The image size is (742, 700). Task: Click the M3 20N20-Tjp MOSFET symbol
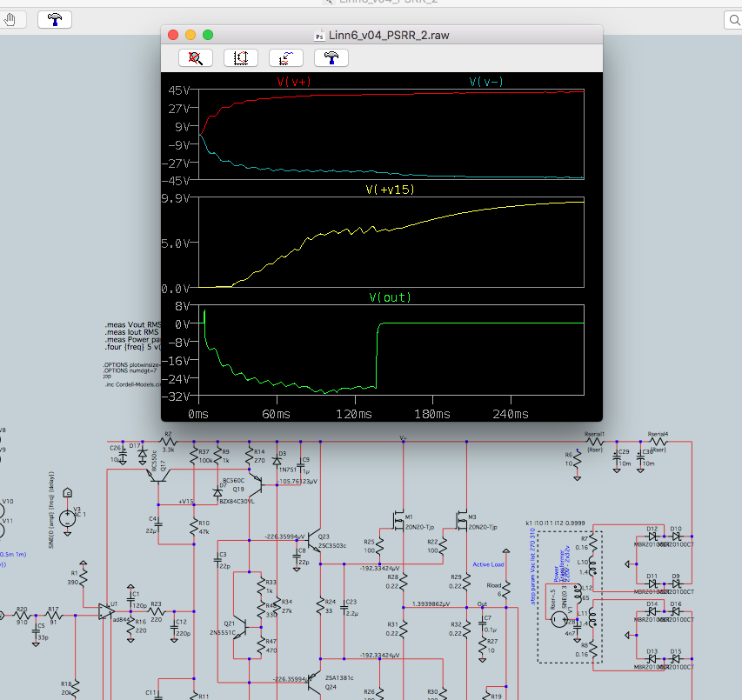[462, 520]
